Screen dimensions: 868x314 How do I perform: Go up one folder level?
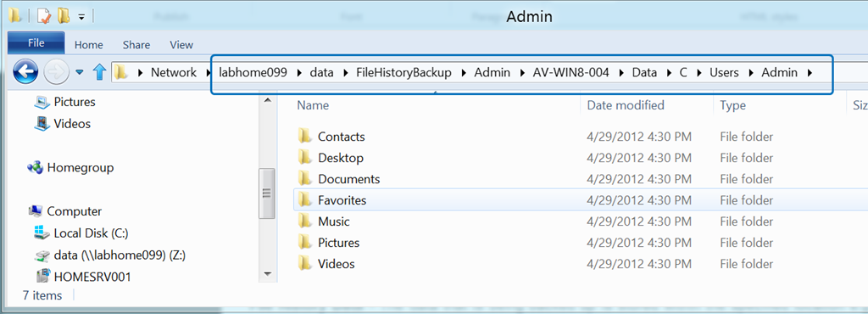[x=99, y=72]
